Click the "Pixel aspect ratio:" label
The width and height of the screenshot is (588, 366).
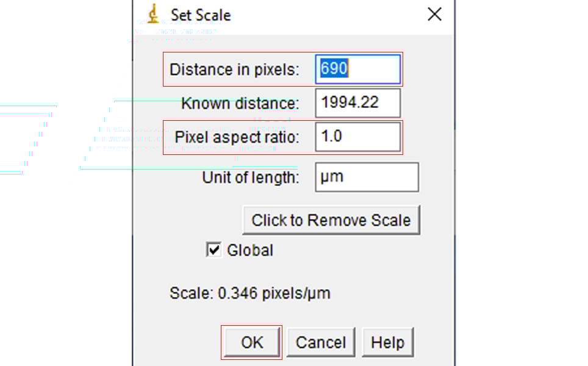237,137
